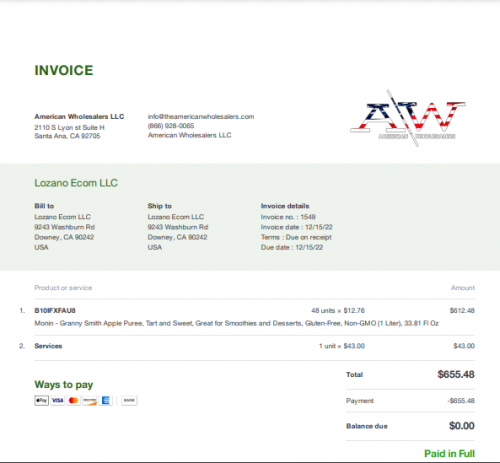
Task: Select the $43.00 line amount
Action: click(x=464, y=346)
